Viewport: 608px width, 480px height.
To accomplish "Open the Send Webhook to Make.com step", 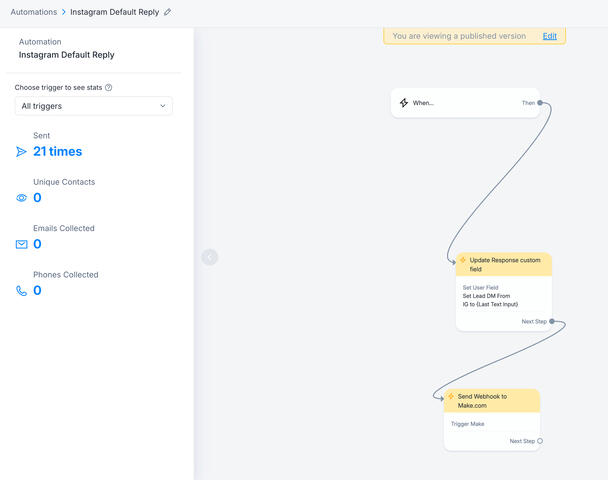I will tap(492, 420).
